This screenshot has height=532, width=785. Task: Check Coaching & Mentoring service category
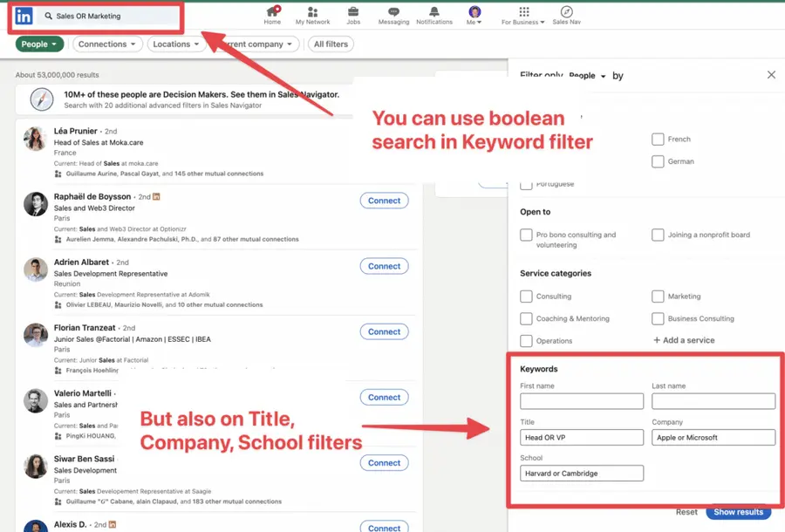point(526,318)
